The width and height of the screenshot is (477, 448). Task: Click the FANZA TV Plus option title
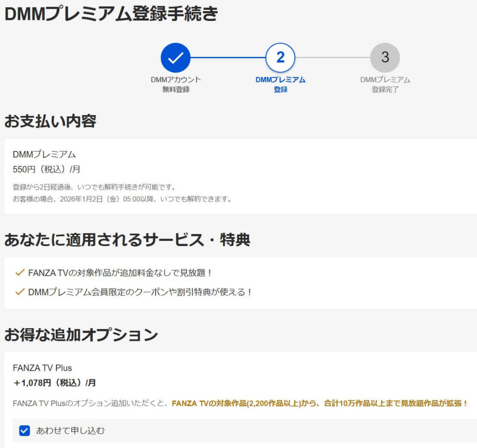42,368
